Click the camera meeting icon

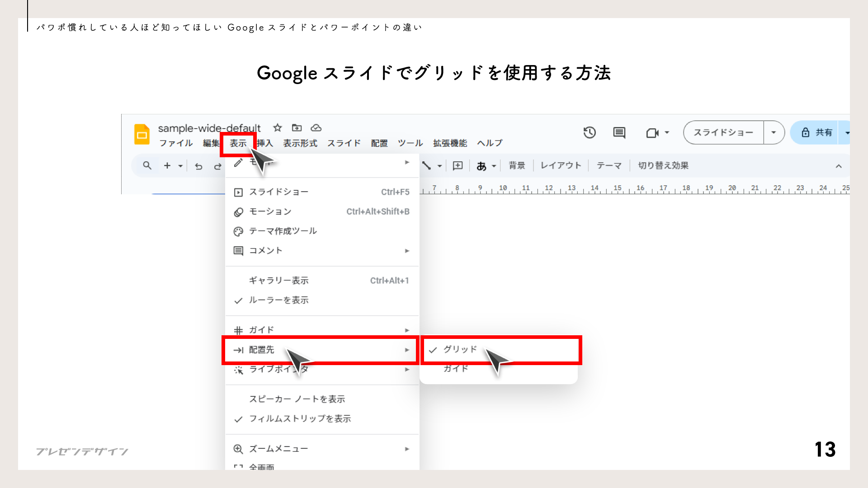click(x=652, y=133)
